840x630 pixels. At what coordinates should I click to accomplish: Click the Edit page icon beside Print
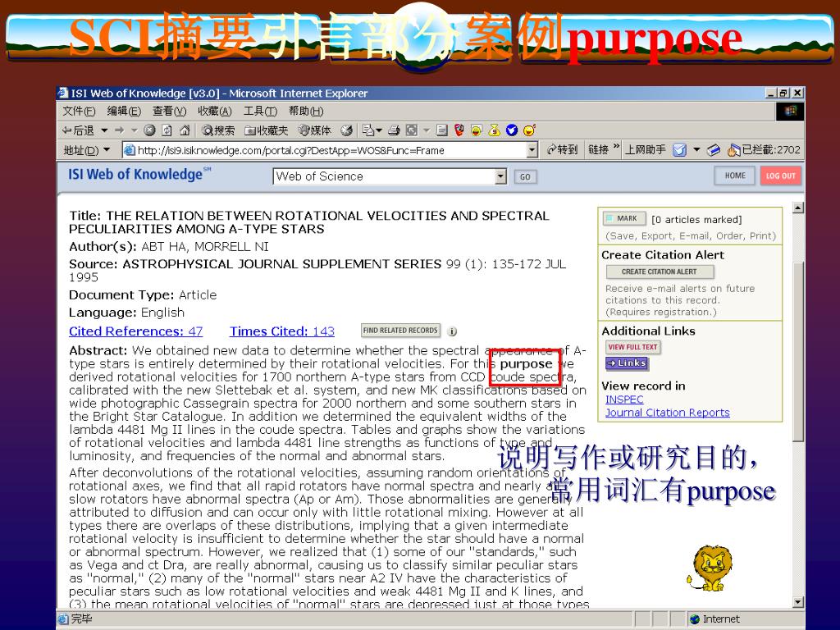pyautogui.click(x=412, y=130)
